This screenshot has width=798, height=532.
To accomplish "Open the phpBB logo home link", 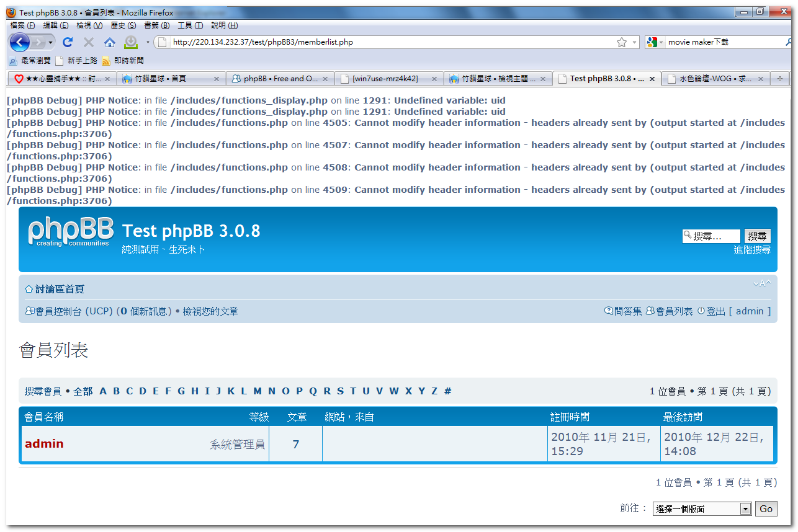I will pyautogui.click(x=71, y=233).
